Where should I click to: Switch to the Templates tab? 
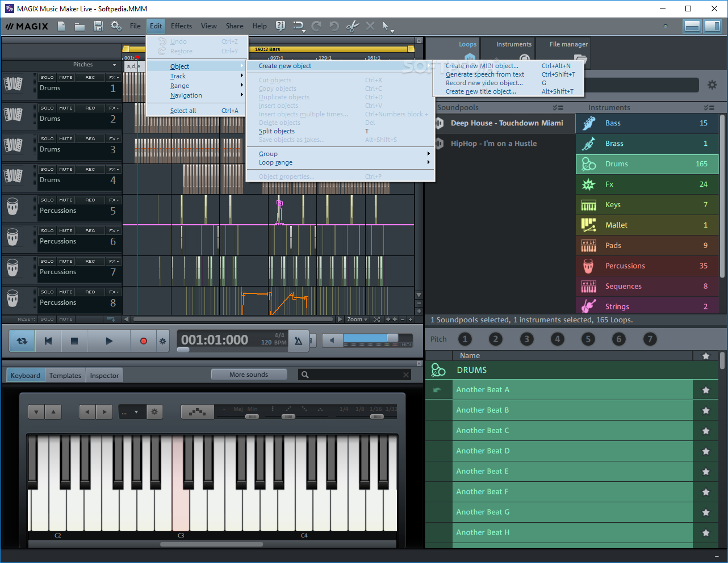[x=65, y=376]
